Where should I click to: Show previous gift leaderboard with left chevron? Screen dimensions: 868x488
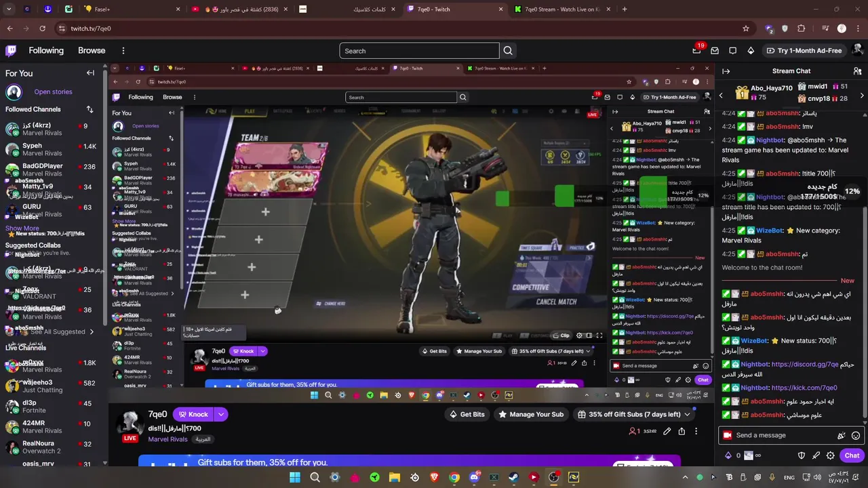click(721, 96)
